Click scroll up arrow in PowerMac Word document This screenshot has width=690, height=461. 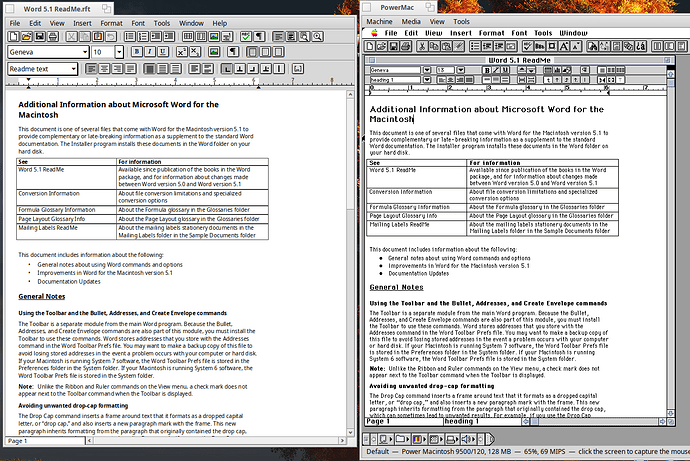coord(671,74)
